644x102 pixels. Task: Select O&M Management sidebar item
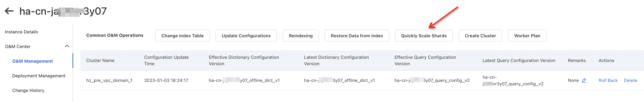click(x=33, y=61)
